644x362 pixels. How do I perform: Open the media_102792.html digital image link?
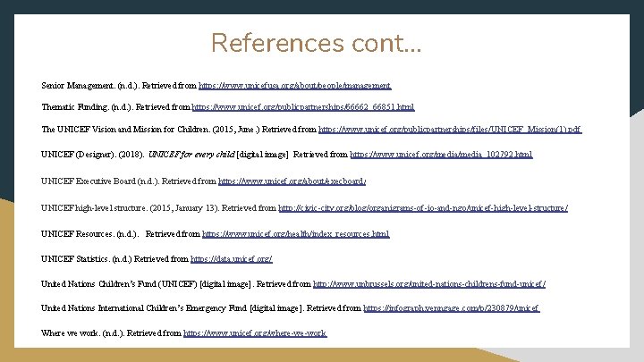tap(441, 155)
